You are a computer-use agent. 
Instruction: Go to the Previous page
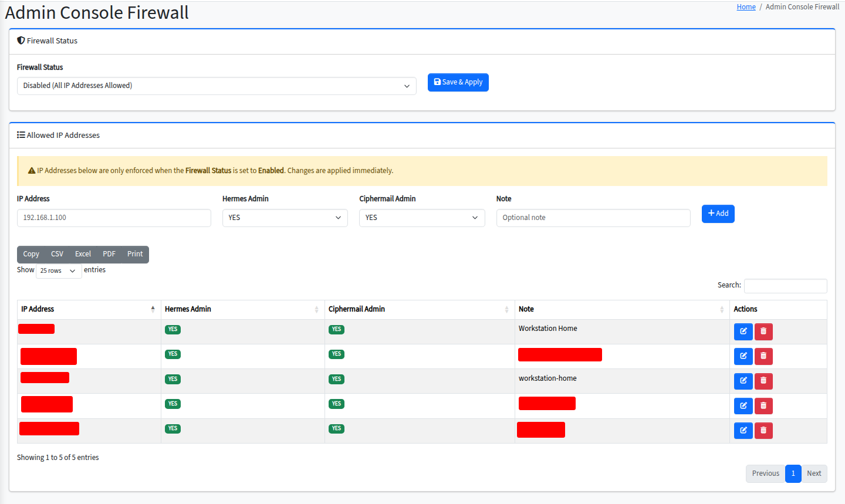coord(766,473)
